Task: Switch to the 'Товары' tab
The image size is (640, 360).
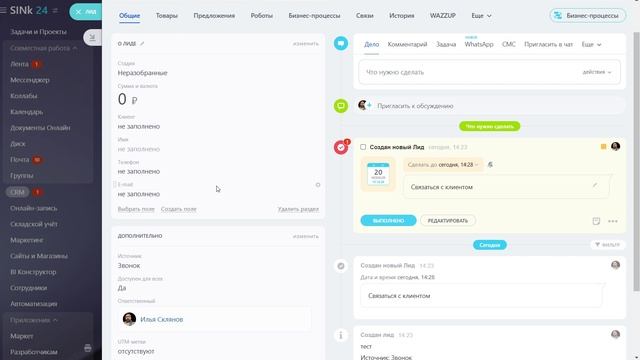Action: coord(167,16)
